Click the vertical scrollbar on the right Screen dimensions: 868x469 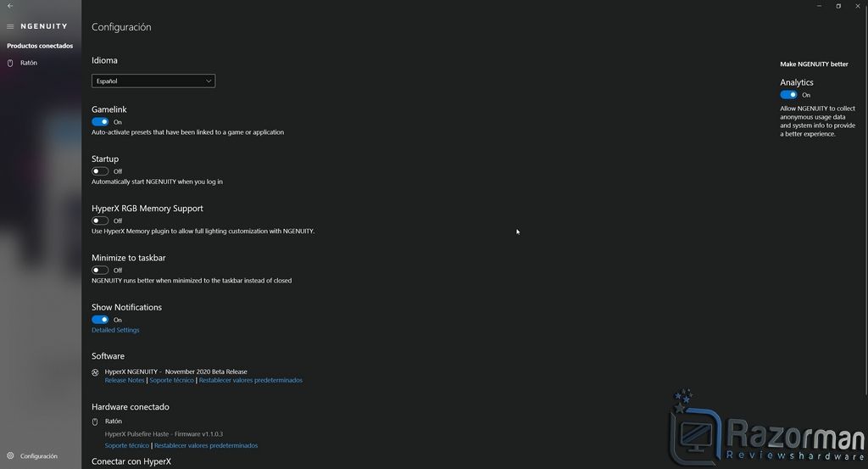[x=865, y=199]
